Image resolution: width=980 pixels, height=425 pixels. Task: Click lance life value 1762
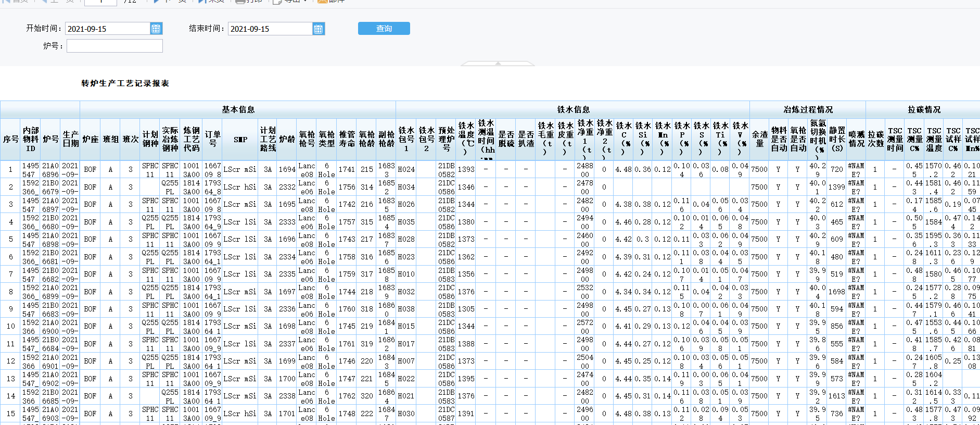(347, 396)
